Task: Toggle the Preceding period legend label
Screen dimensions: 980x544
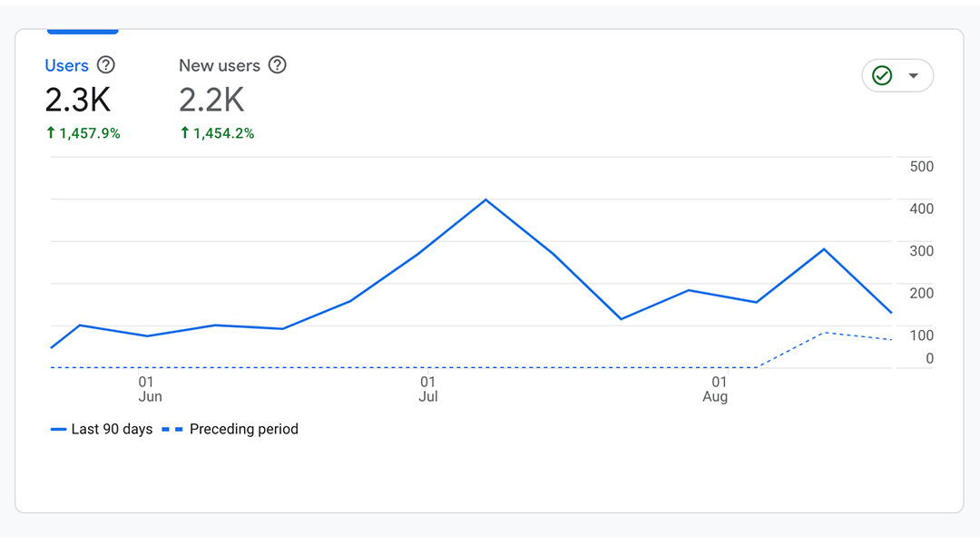Action: (243, 430)
